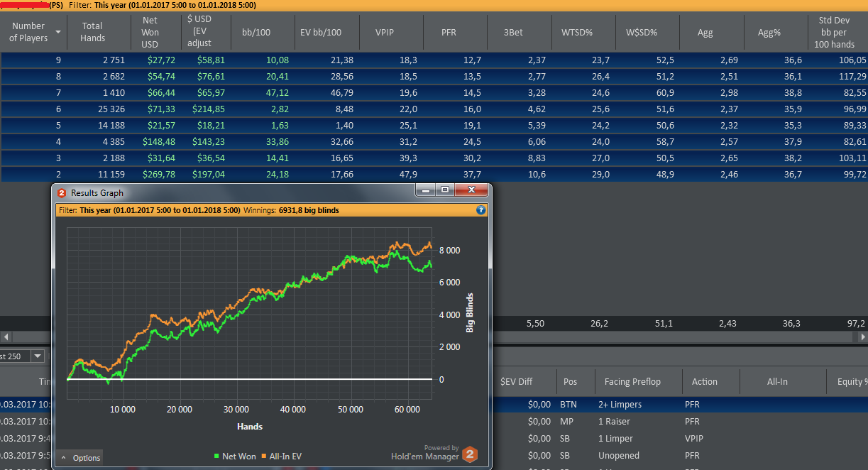Click the Results Graph window title icon
Image resolution: width=868 pixels, height=470 pixels.
[x=61, y=192]
